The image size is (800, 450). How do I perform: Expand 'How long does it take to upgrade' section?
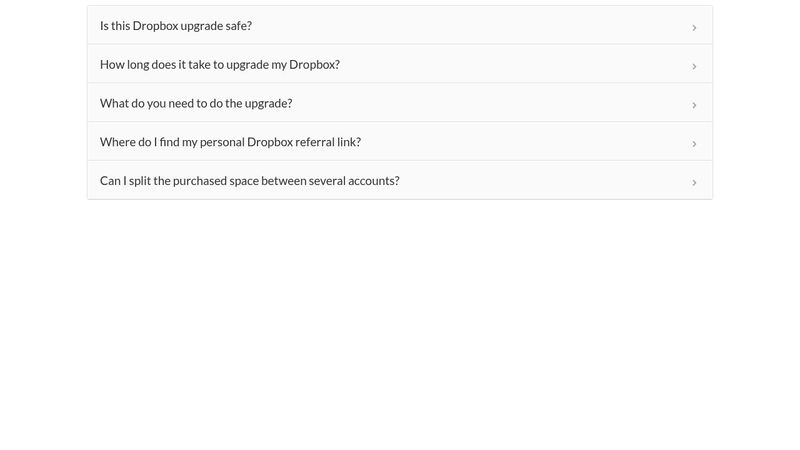[400, 65]
